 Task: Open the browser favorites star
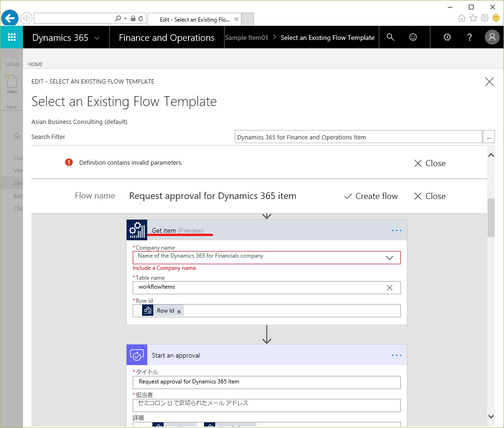473,18
